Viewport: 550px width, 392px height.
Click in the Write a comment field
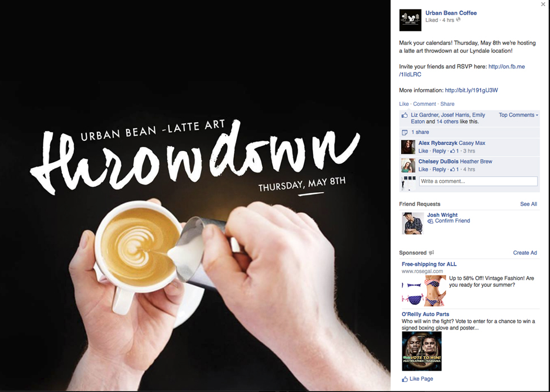[x=478, y=181]
